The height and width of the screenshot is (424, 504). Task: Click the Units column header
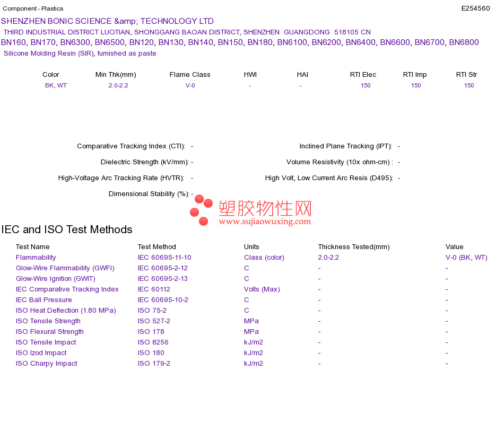click(251, 246)
